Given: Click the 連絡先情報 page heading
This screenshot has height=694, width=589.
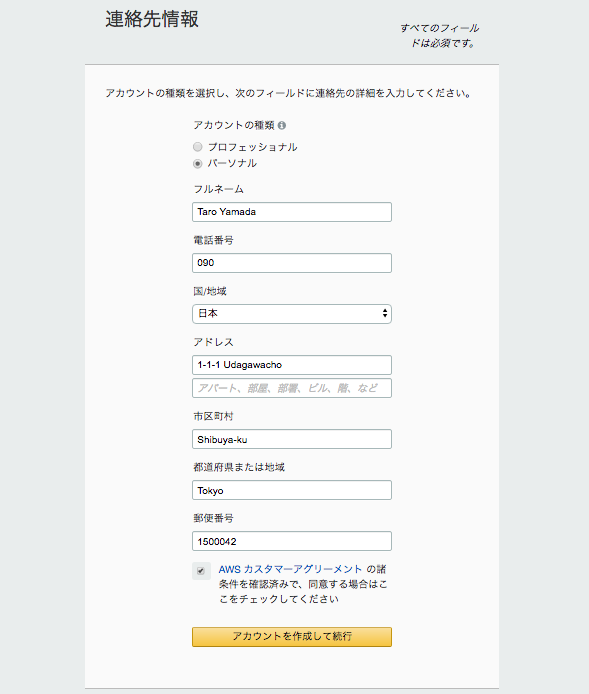Looking at the screenshot, I should pyautogui.click(x=152, y=19).
